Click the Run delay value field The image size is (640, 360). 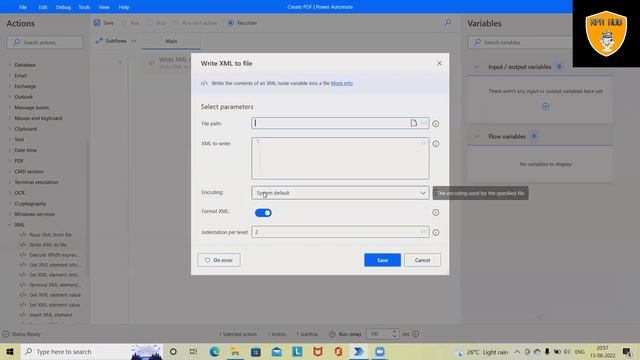pos(378,334)
